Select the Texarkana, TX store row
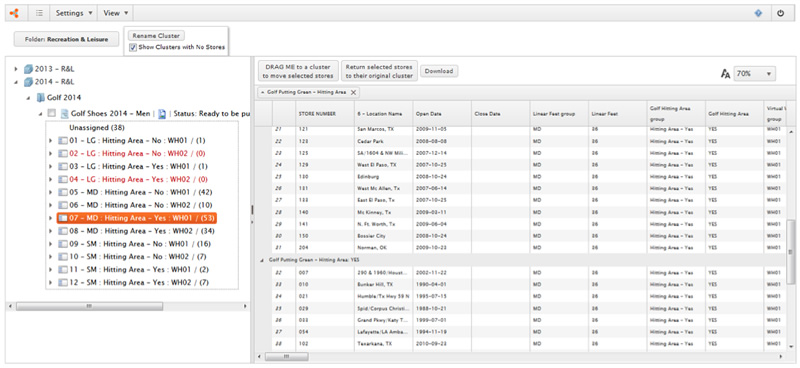 point(521,344)
